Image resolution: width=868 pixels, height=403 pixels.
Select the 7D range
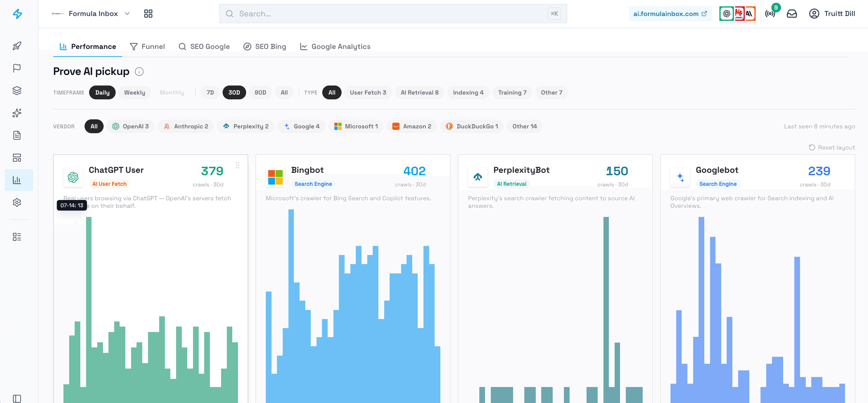(210, 93)
